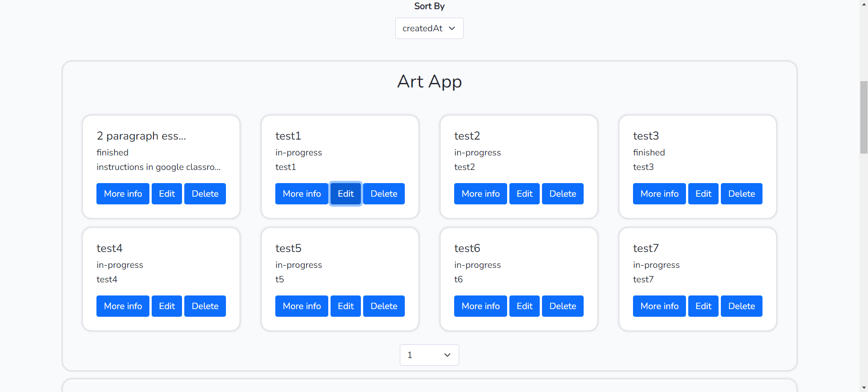
Task: Delete the 2 paragraph essay task
Action: (205, 194)
